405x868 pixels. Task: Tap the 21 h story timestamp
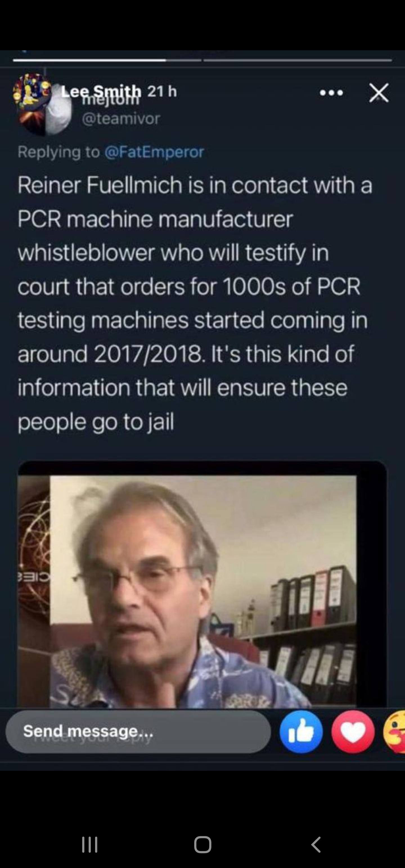click(x=162, y=91)
